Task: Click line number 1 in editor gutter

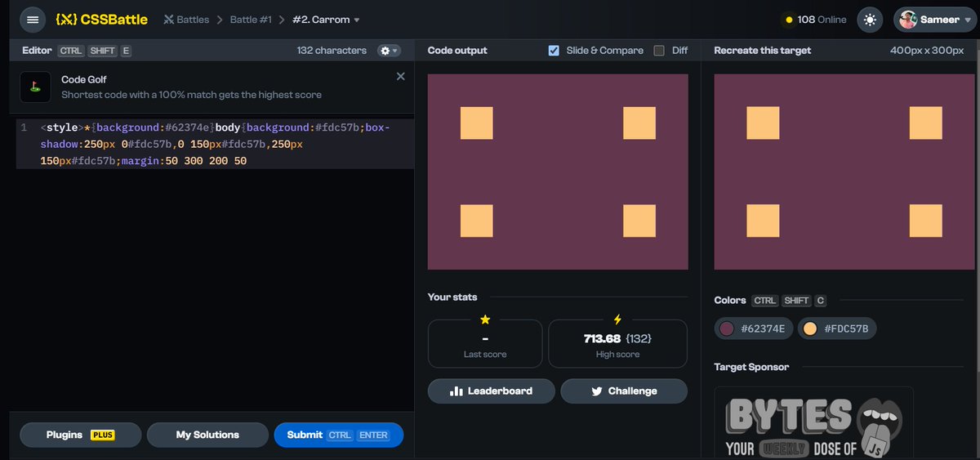Action: click(x=24, y=127)
